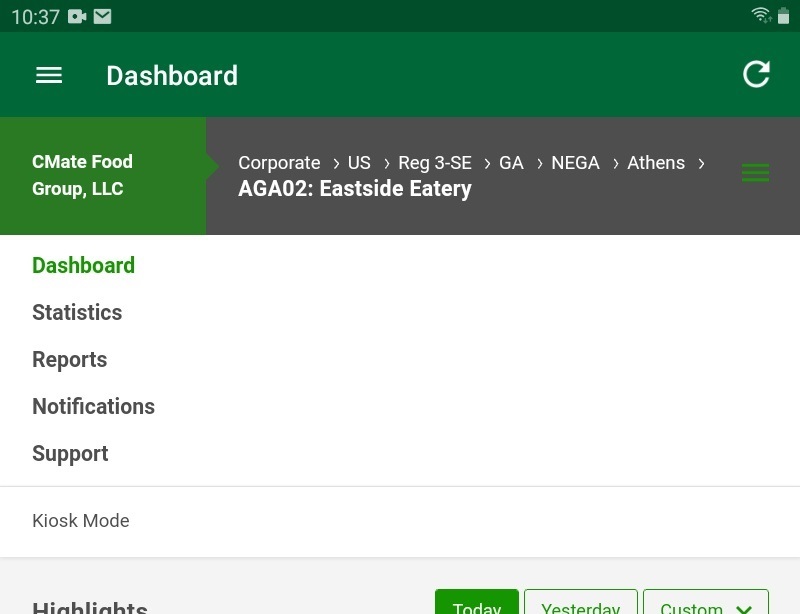
Task: Refresh the Dashboard view
Action: (757, 74)
